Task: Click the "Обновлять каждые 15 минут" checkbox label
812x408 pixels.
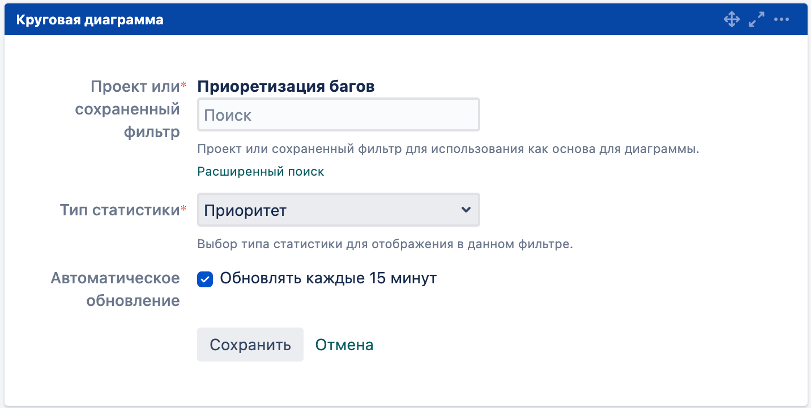Action: point(328,278)
